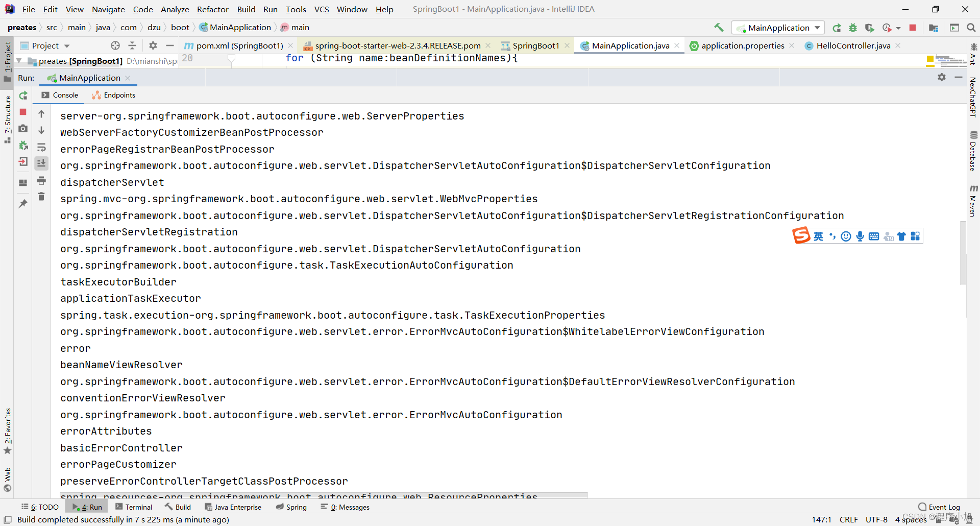Expand the Project view type dropdown
The image size is (980, 526).
tap(67, 46)
